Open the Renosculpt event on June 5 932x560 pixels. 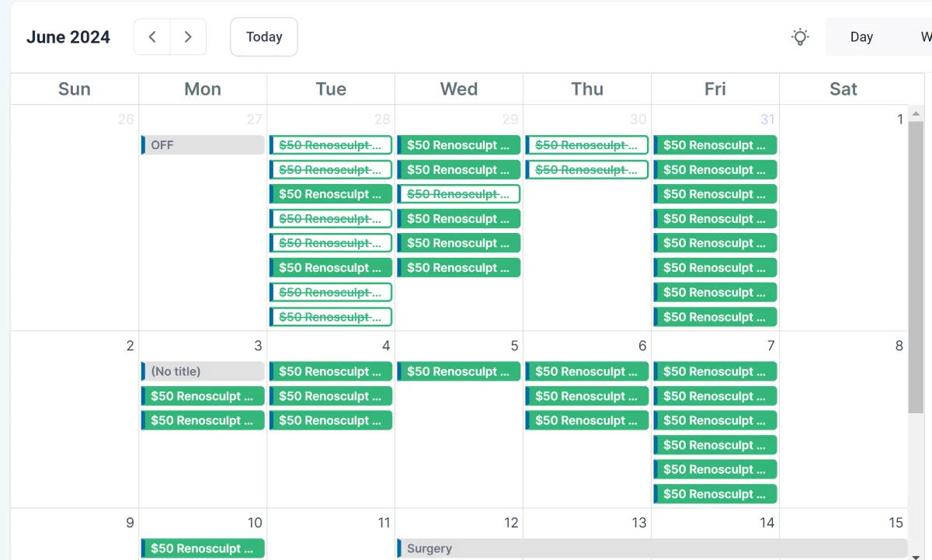pos(459,371)
